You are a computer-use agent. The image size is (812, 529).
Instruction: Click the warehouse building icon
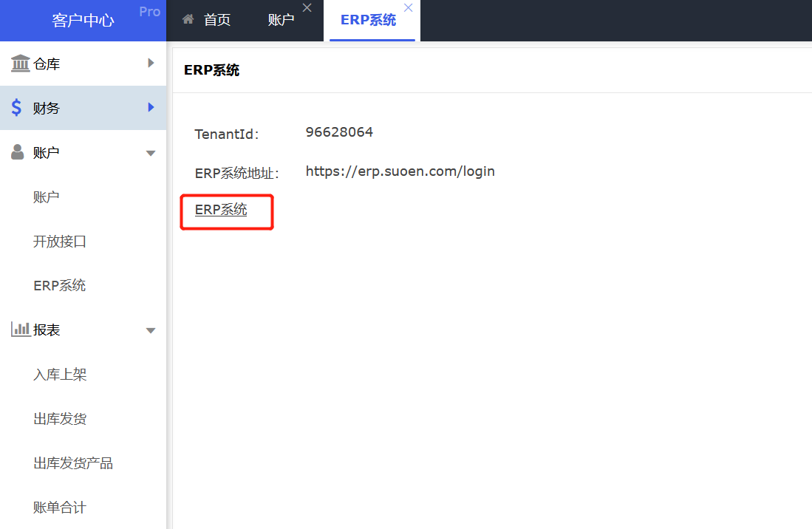coord(20,64)
